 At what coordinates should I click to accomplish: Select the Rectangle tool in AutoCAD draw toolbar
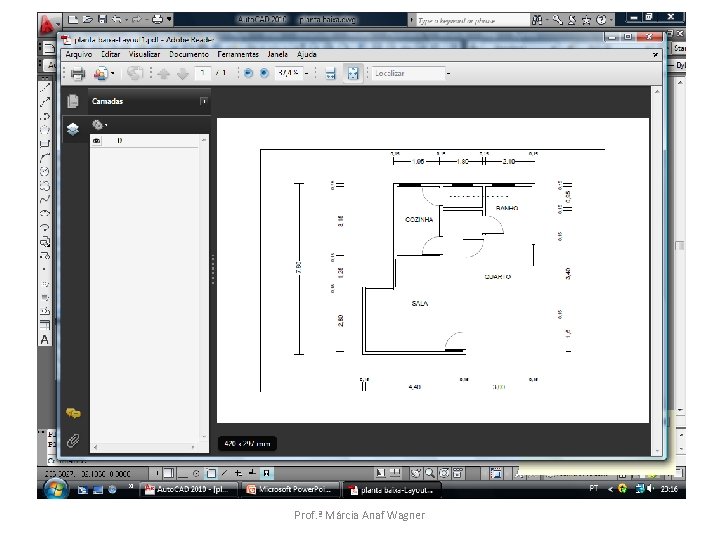click(45, 144)
